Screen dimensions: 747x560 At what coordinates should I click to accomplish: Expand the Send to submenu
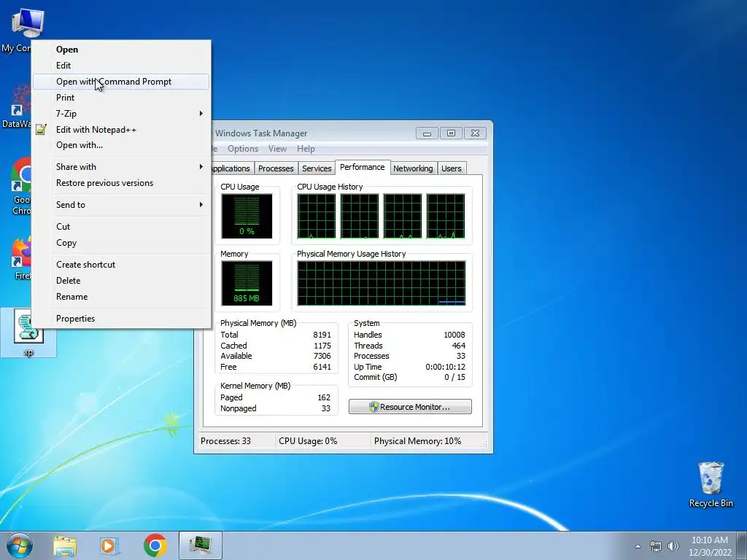(121, 205)
